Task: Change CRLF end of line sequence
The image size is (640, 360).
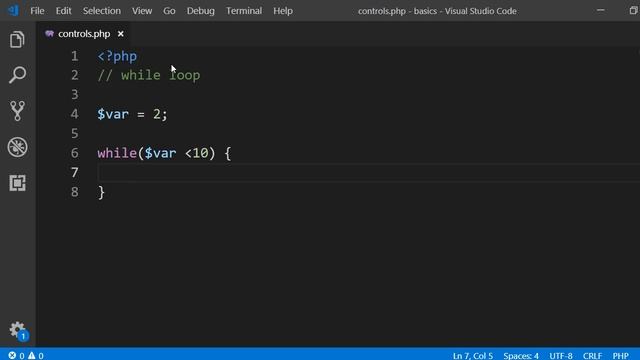Action: (x=592, y=356)
